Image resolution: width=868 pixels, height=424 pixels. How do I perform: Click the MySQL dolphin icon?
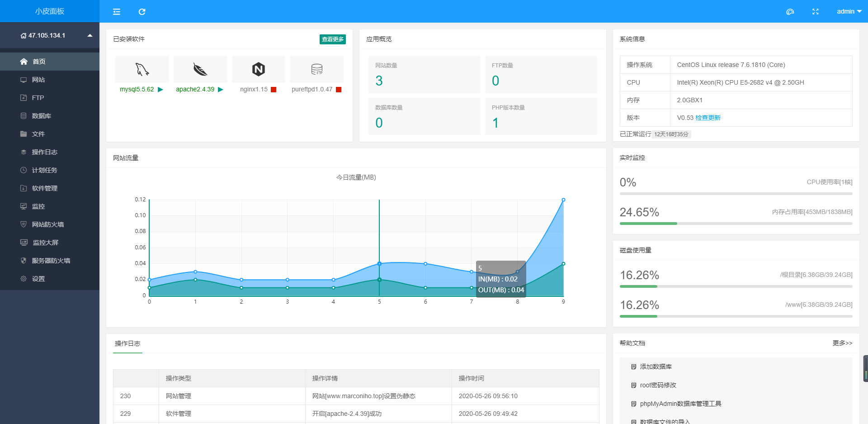click(142, 69)
